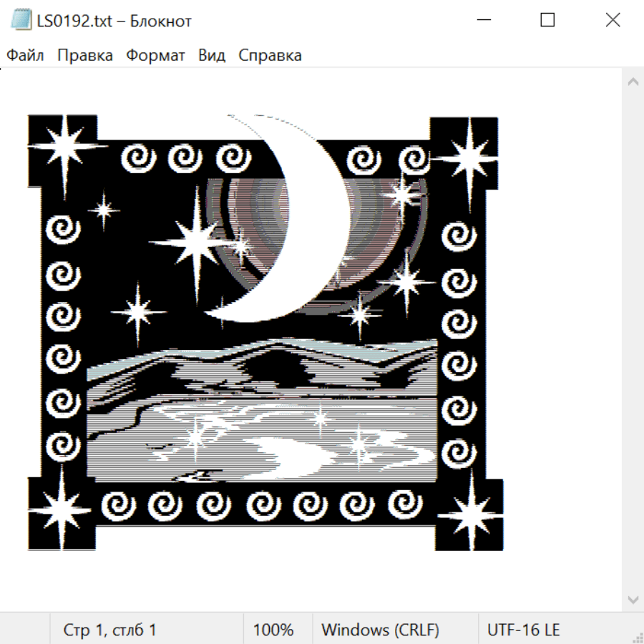Viewport: 644px width, 644px height.
Task: Click the UTF-16 LE encoding indicator
Action: pos(524,630)
